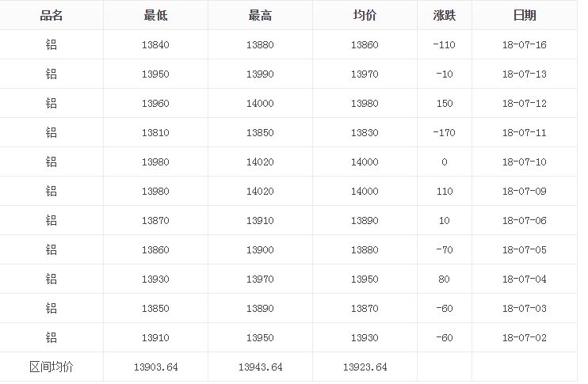Select the 涨跌 column header
The height and width of the screenshot is (384, 588).
click(444, 16)
